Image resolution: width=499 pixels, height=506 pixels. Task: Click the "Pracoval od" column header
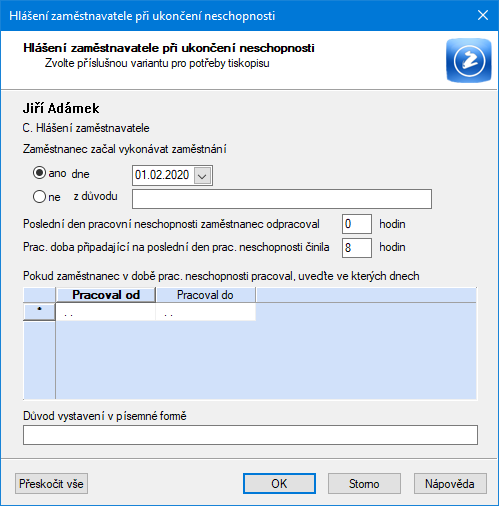click(106, 295)
